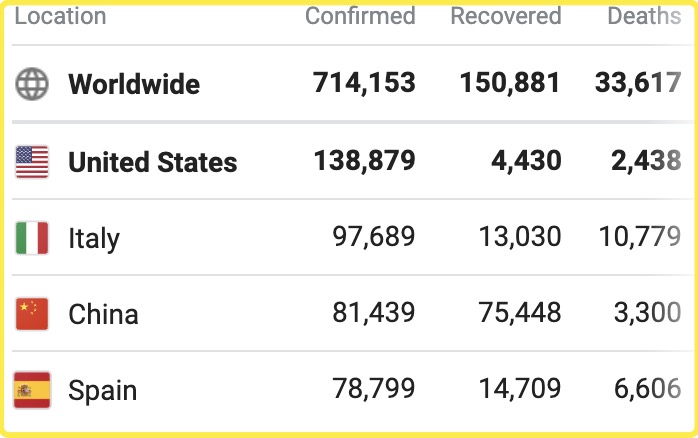This screenshot has width=698, height=438.
Task: Click the Worldwide globe icon
Action: [32, 84]
